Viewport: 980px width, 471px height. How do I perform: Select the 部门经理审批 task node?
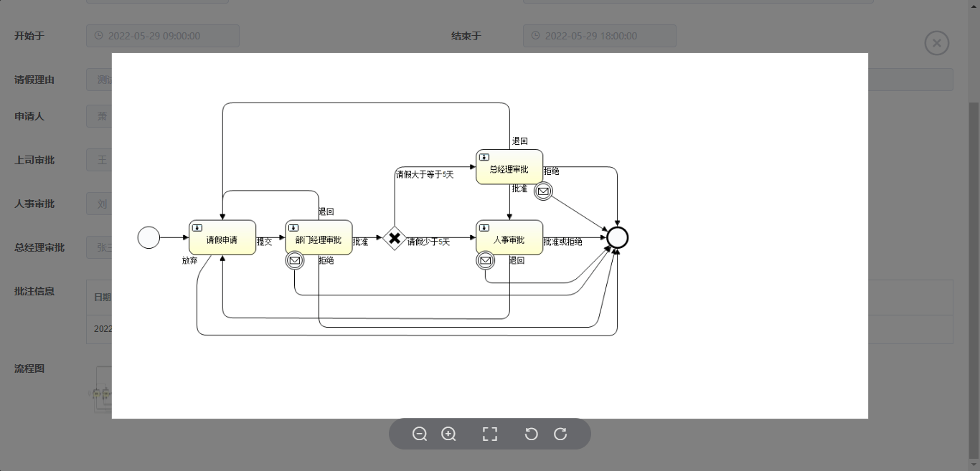coord(319,237)
